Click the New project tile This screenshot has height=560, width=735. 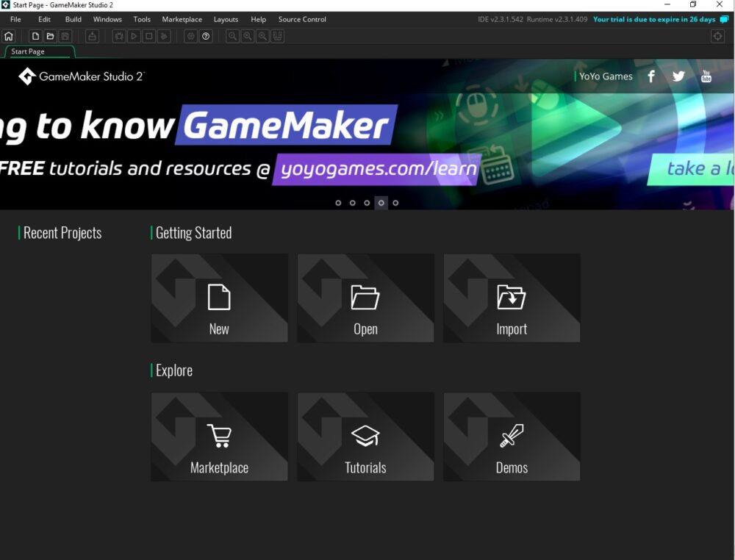click(219, 298)
